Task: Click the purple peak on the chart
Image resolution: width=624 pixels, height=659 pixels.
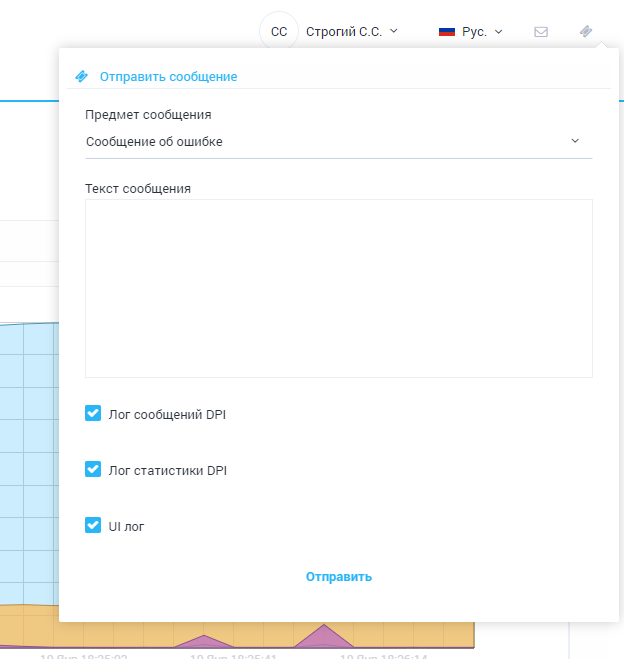Action: (x=325, y=634)
